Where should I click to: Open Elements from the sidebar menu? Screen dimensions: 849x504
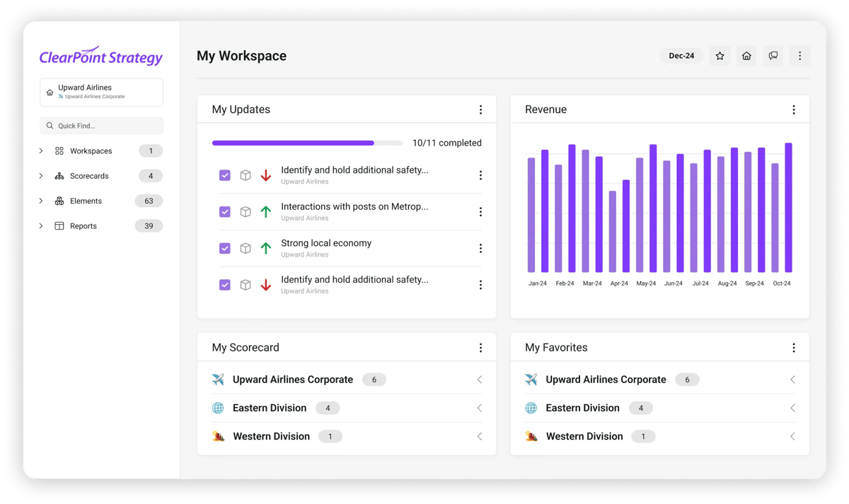(86, 201)
